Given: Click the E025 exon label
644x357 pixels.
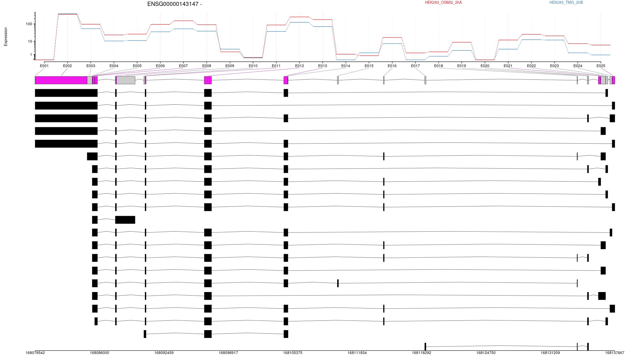Looking at the screenshot, I should coord(601,66).
